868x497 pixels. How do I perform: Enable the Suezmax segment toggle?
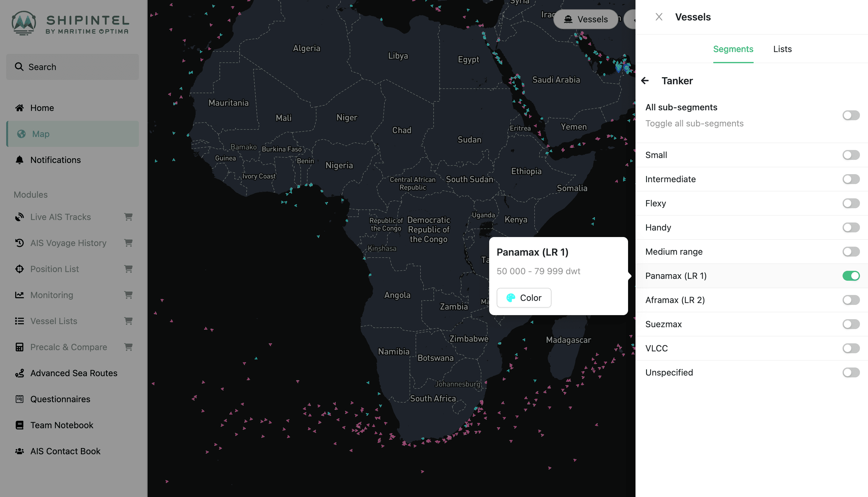(x=851, y=324)
